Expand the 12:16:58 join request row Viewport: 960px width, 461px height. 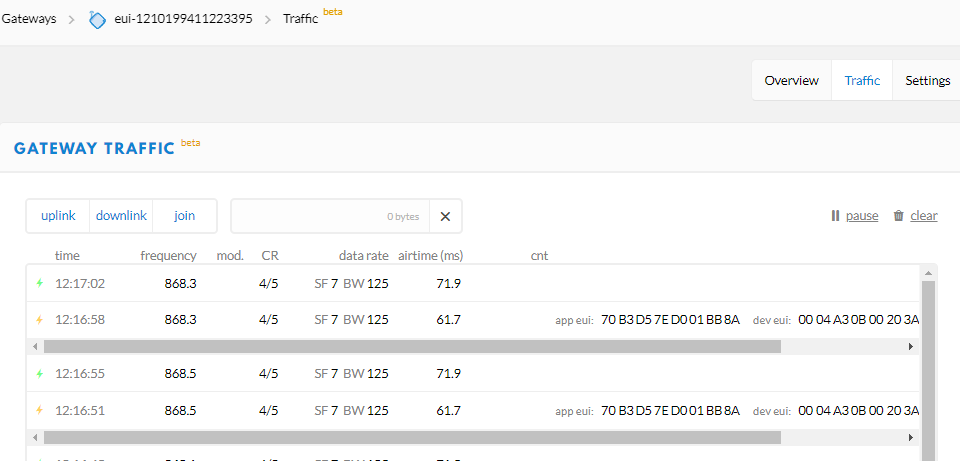[400, 321]
